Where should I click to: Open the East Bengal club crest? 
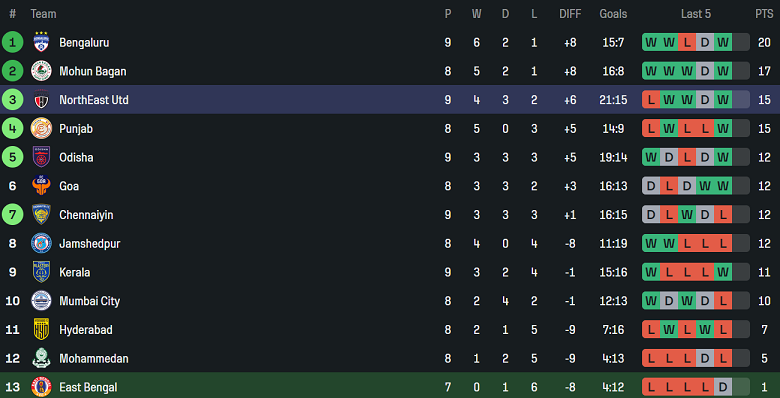pyautogui.click(x=41, y=387)
